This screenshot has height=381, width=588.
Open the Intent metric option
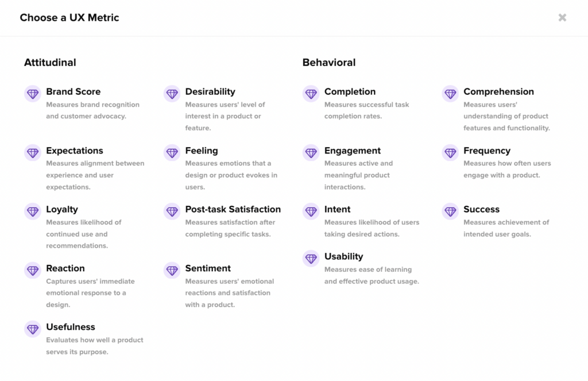pos(337,209)
